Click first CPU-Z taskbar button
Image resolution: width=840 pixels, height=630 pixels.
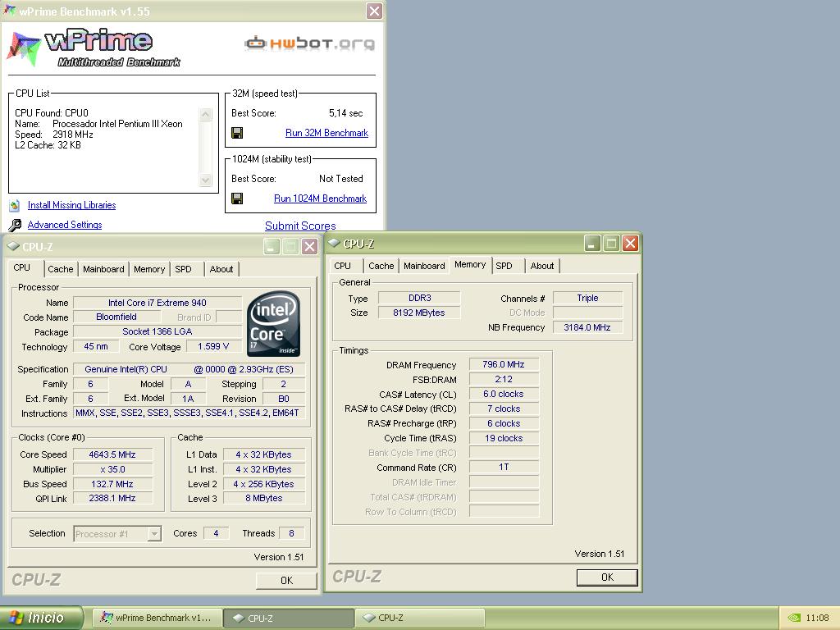[x=289, y=618]
